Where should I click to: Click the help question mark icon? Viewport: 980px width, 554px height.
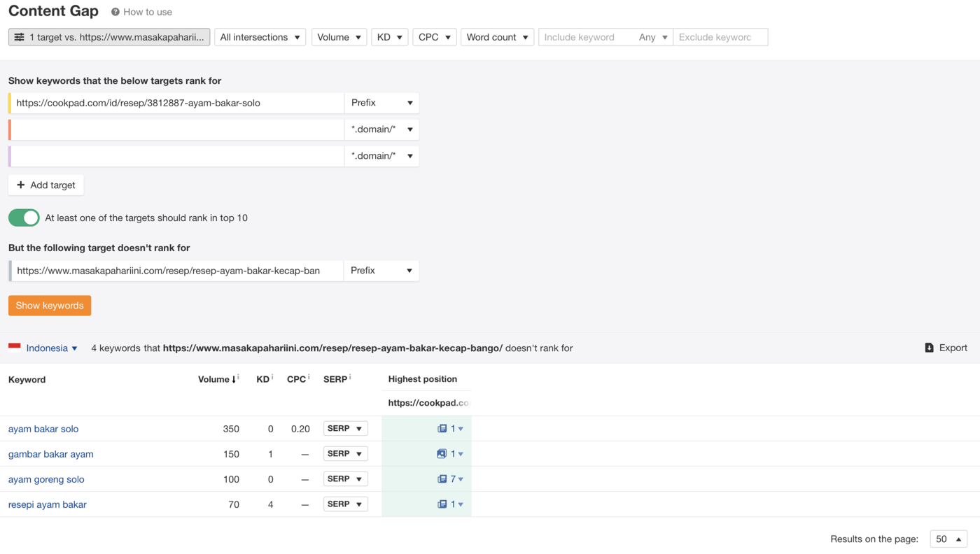(x=115, y=12)
